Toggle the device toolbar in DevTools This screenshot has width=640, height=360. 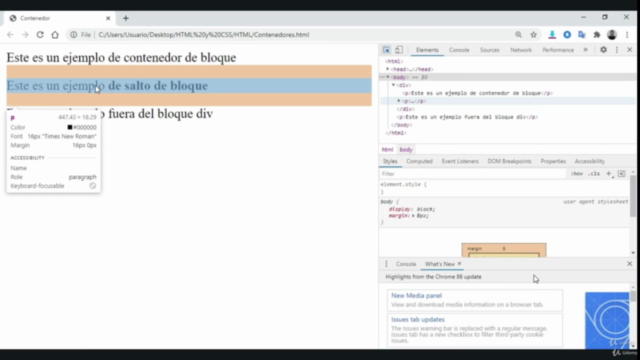399,50
